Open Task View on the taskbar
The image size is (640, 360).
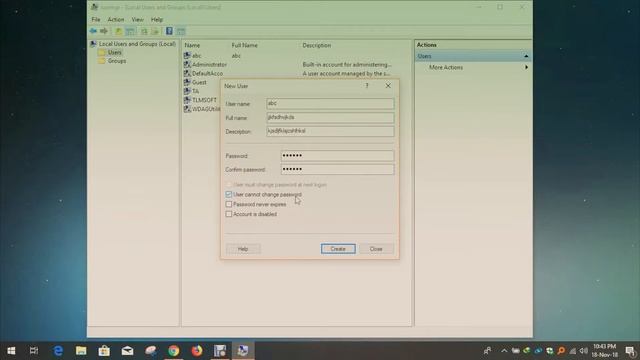click(34, 351)
